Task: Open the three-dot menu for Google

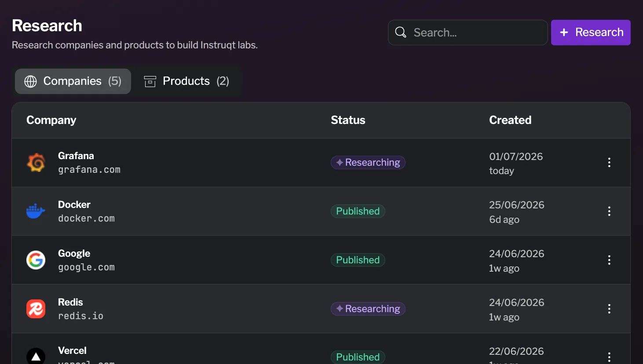Action: click(609, 260)
